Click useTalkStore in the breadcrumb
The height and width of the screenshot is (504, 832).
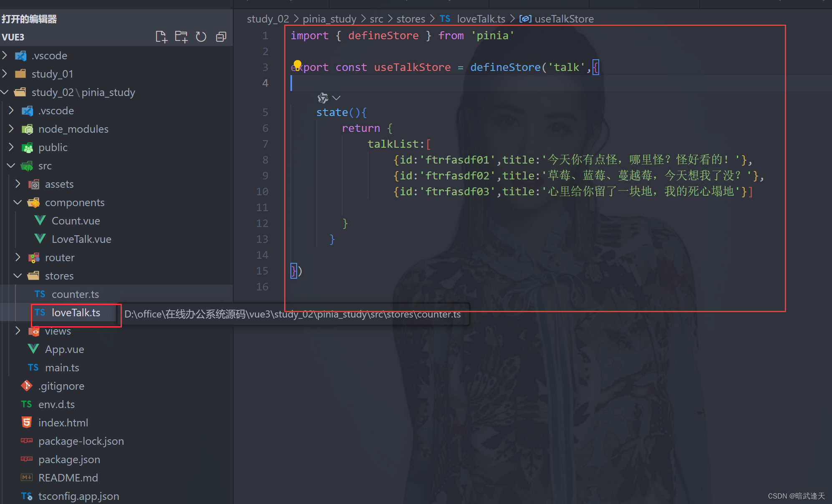click(x=564, y=19)
